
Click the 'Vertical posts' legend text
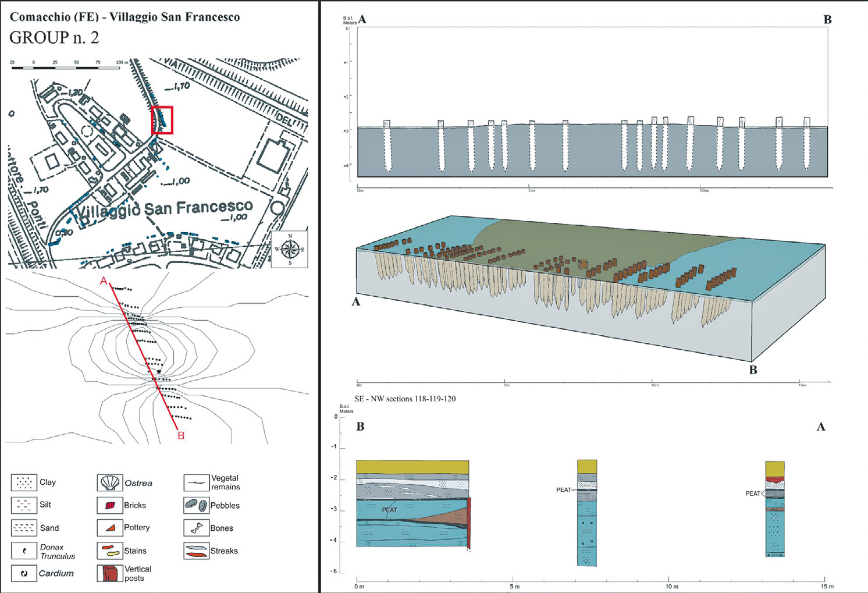pyautogui.click(x=137, y=574)
